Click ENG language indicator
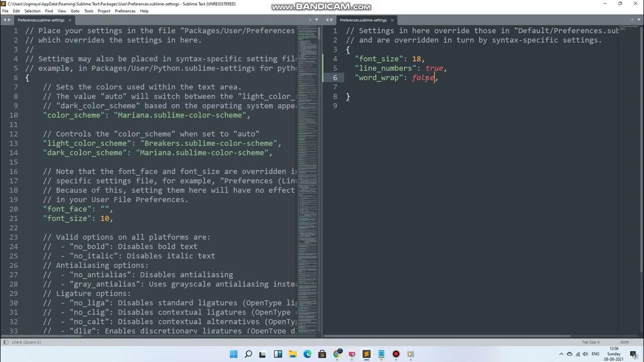This screenshot has width=644, height=362. click(596, 354)
